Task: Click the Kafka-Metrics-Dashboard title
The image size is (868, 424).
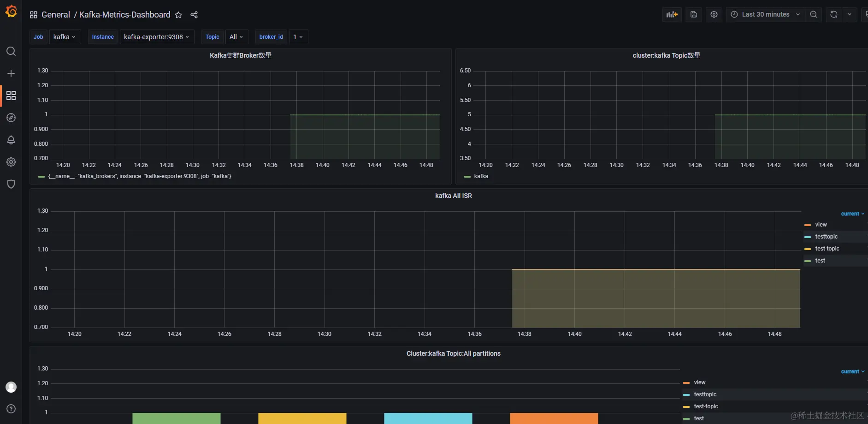Action: tap(124, 15)
